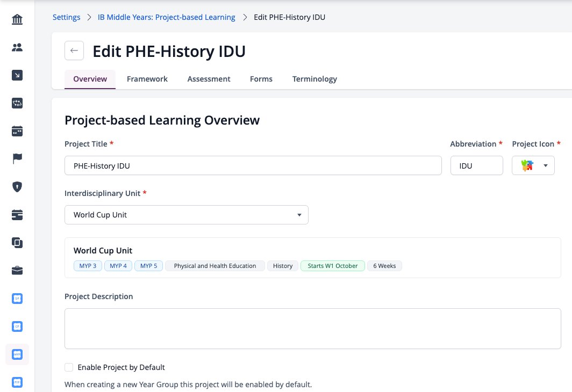This screenshot has width=572, height=392.
Task: Click the Starts W1 October tag
Action: pos(333,266)
